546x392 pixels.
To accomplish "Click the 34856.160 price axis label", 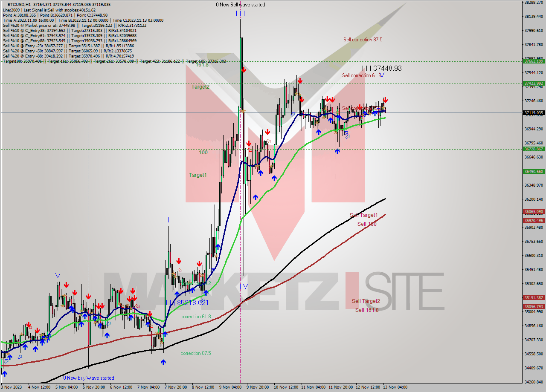I will 534,326.
